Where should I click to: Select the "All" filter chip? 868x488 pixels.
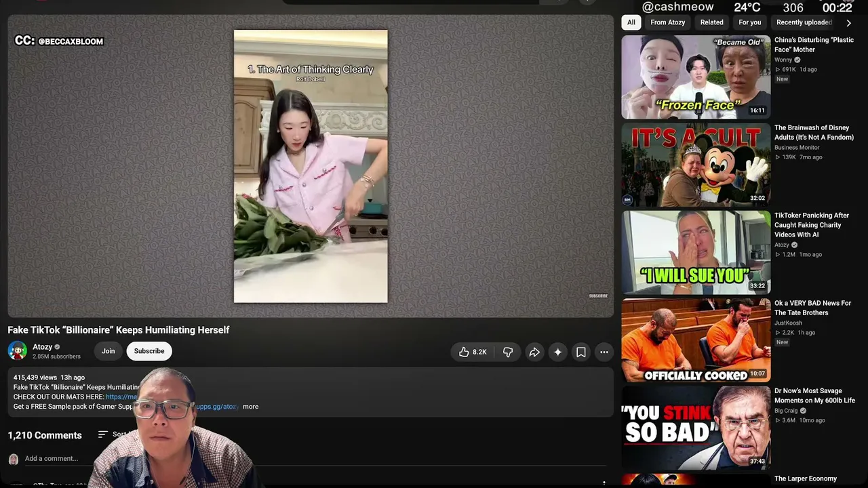click(x=631, y=22)
